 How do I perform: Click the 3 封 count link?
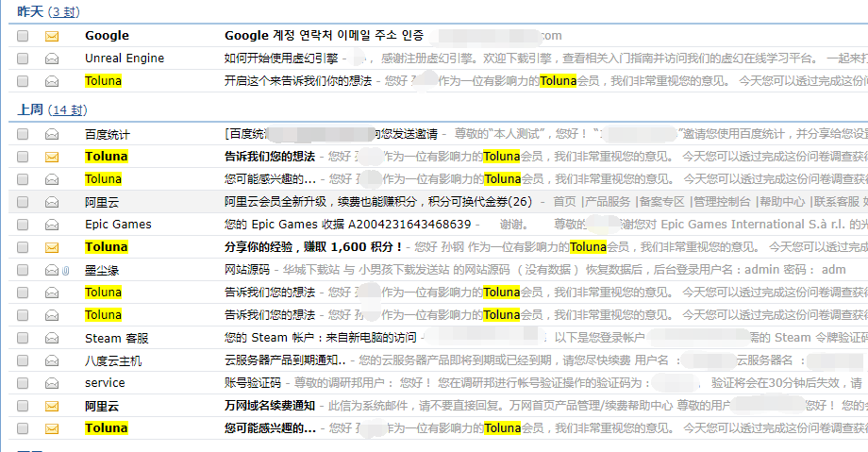pos(64,11)
